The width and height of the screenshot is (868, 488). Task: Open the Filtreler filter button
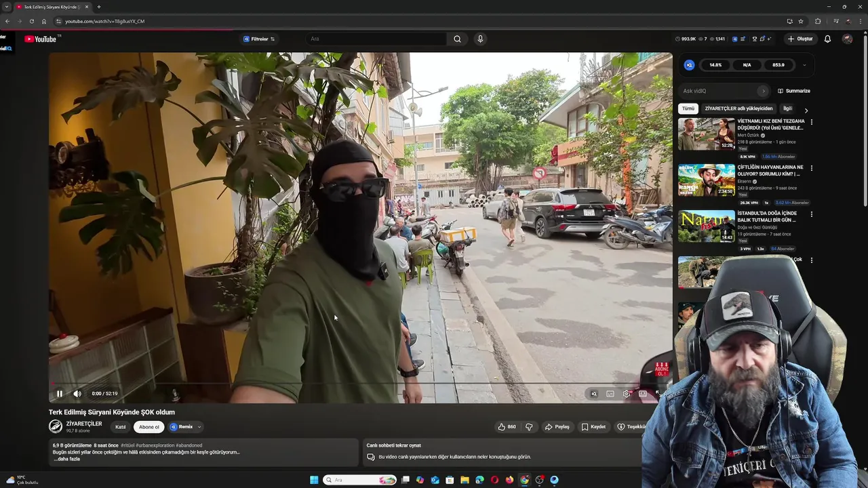tap(259, 39)
